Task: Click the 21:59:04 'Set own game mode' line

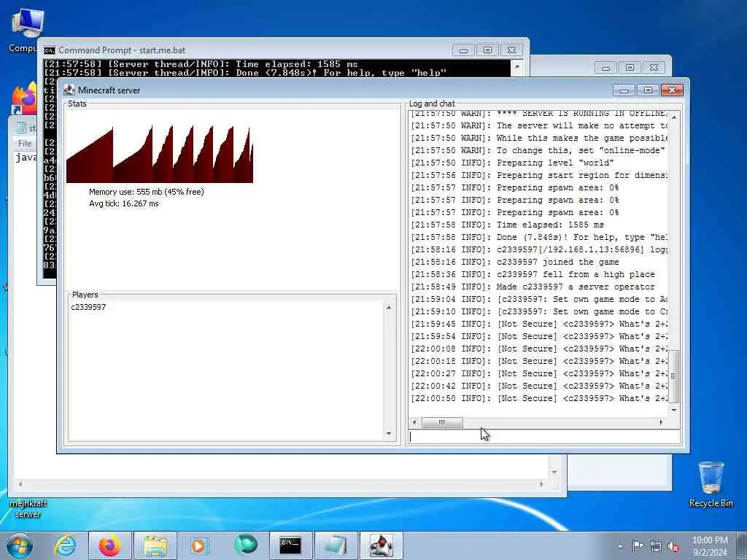Action: 539,299
